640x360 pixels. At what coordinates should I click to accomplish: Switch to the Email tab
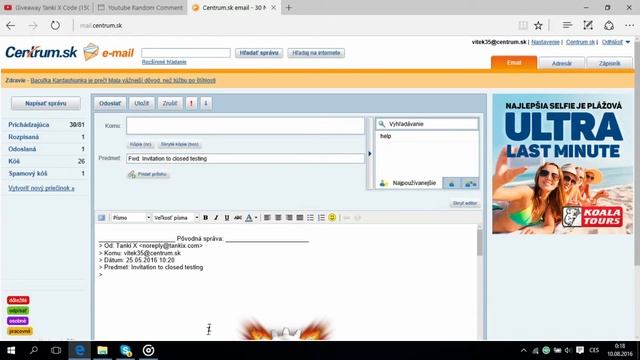coord(514,62)
